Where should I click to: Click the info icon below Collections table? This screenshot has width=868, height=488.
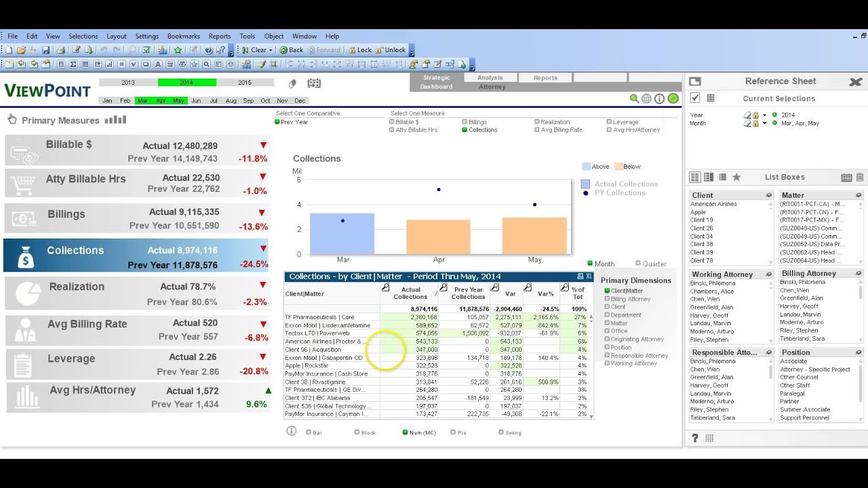pyautogui.click(x=292, y=431)
